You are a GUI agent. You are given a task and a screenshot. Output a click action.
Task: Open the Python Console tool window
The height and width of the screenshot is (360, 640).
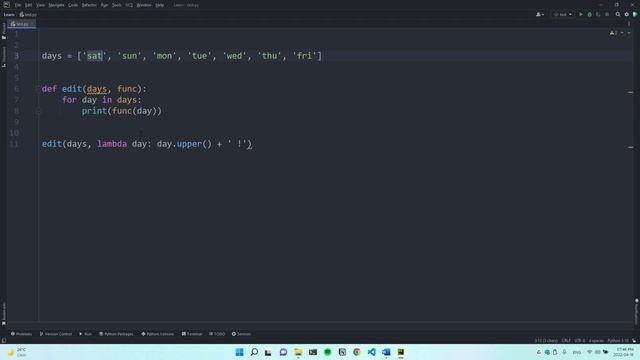coord(158,334)
